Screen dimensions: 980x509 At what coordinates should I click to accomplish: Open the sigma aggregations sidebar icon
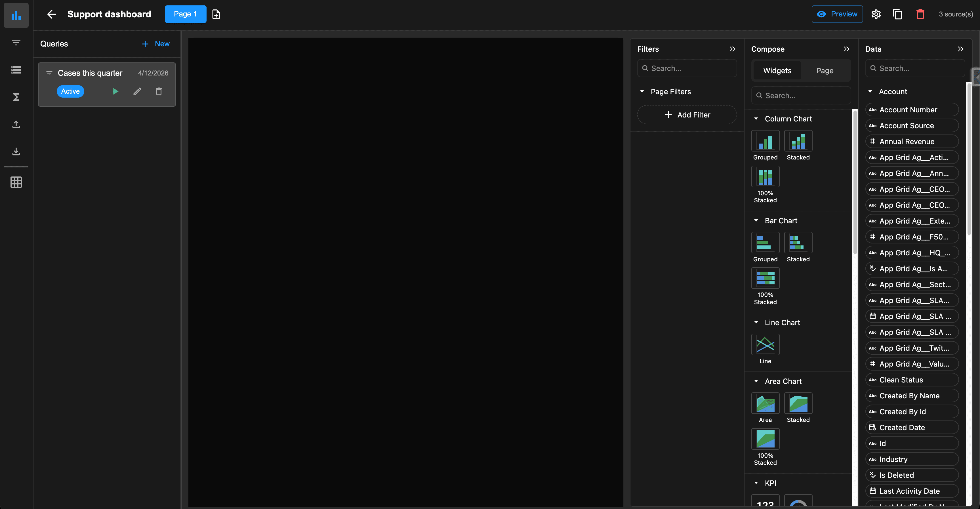(16, 97)
